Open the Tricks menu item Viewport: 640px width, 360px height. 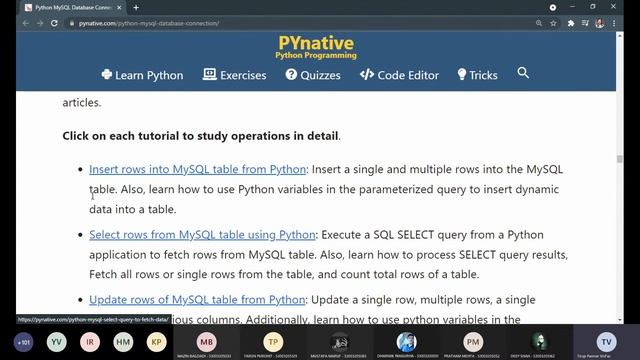tap(478, 75)
